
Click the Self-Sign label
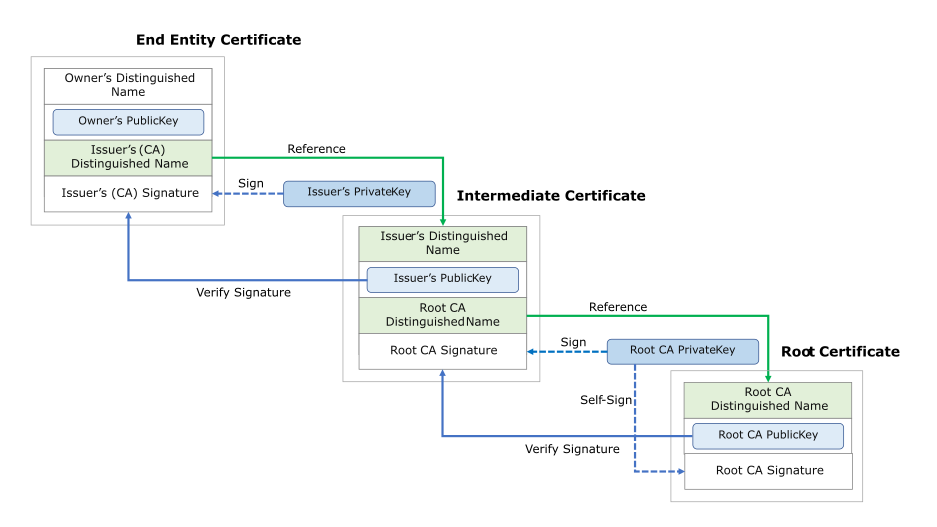(x=606, y=399)
